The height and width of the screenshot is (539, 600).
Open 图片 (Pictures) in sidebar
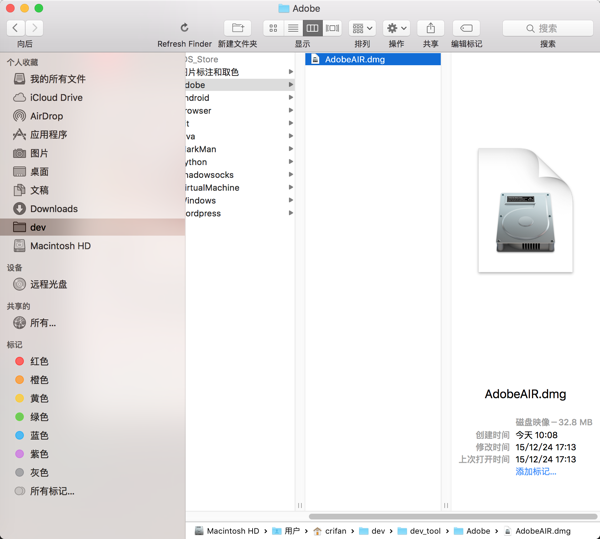pos(92,153)
